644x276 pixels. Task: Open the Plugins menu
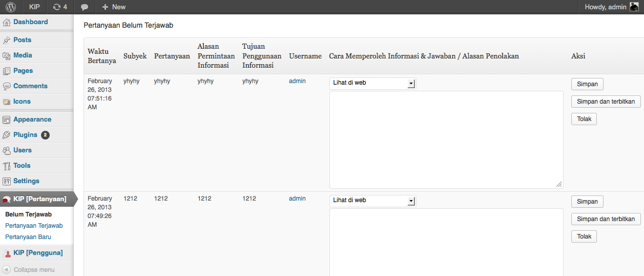click(x=26, y=135)
